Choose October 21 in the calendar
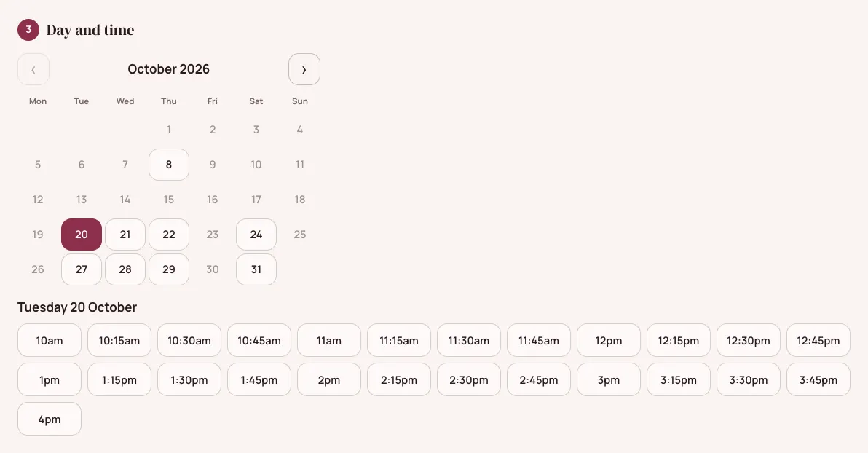This screenshot has height=453, width=868. pos(125,235)
